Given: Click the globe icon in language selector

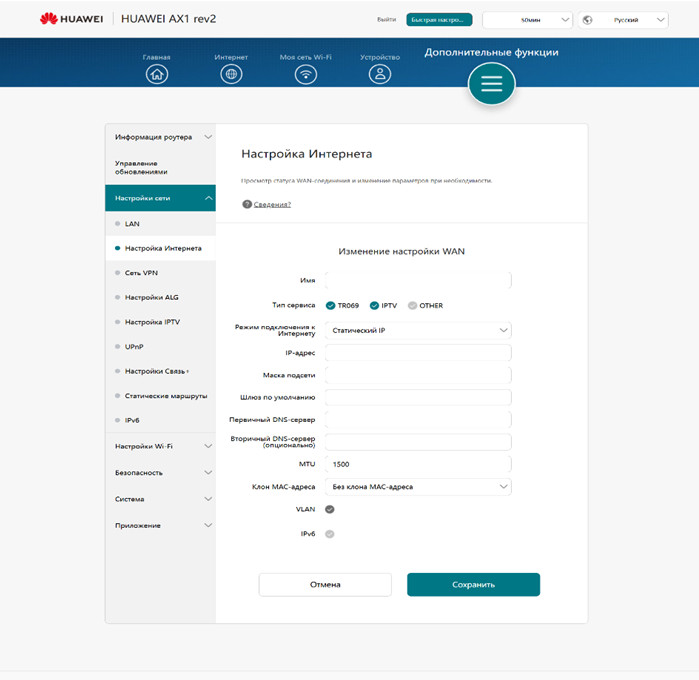Looking at the screenshot, I should [x=587, y=19].
